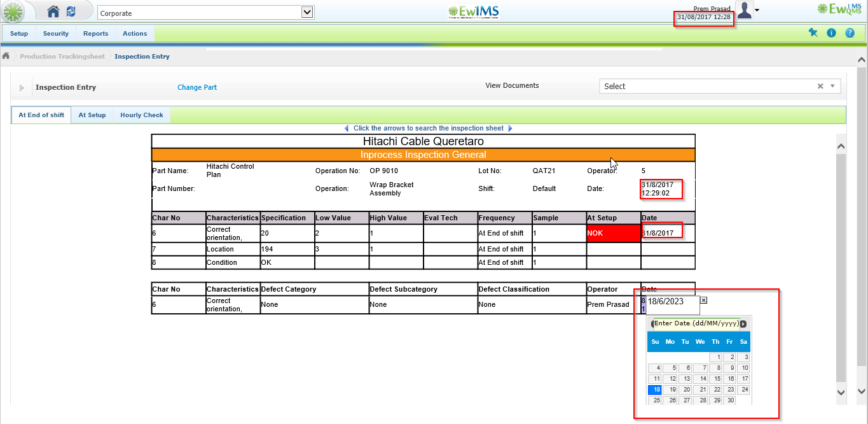This screenshot has width=868, height=424.
Task: Go to Home via blue house icon
Action: click(53, 11)
